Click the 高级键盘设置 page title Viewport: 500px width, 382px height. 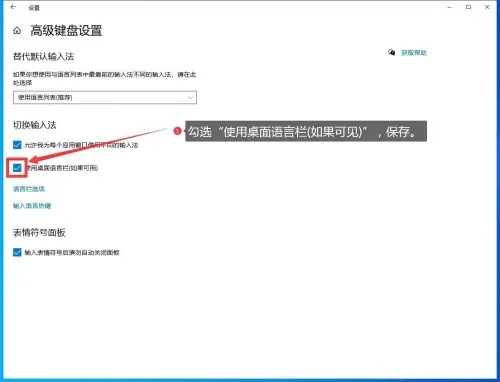coord(66,31)
